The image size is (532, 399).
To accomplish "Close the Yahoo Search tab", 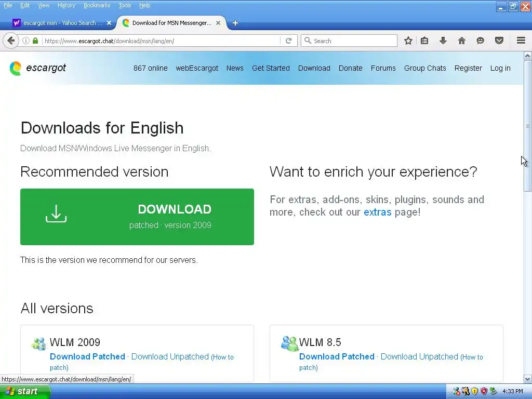I will (109, 23).
